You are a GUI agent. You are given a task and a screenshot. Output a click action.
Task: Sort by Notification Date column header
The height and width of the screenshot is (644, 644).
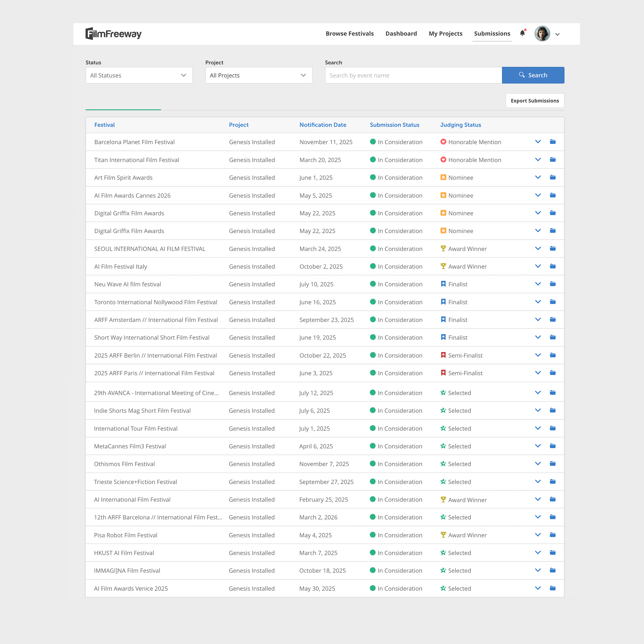click(x=323, y=125)
